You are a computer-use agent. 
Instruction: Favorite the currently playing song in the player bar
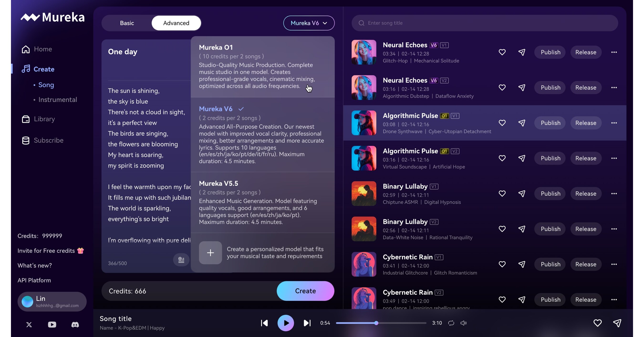tap(597, 323)
